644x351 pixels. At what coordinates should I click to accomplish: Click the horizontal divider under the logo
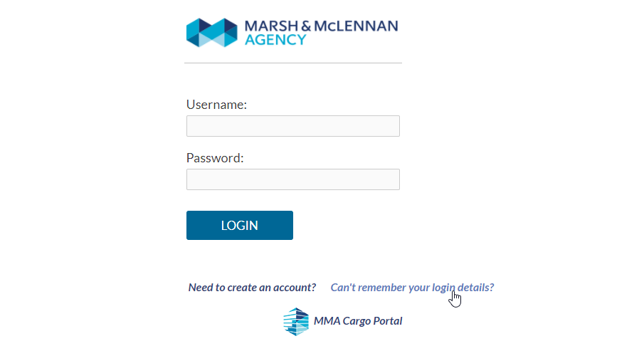pos(293,63)
